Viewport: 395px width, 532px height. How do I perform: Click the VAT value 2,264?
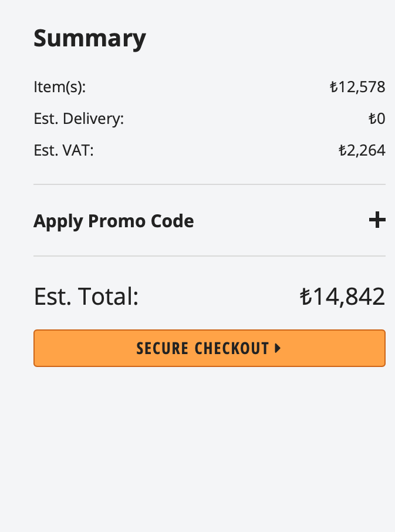366,151
